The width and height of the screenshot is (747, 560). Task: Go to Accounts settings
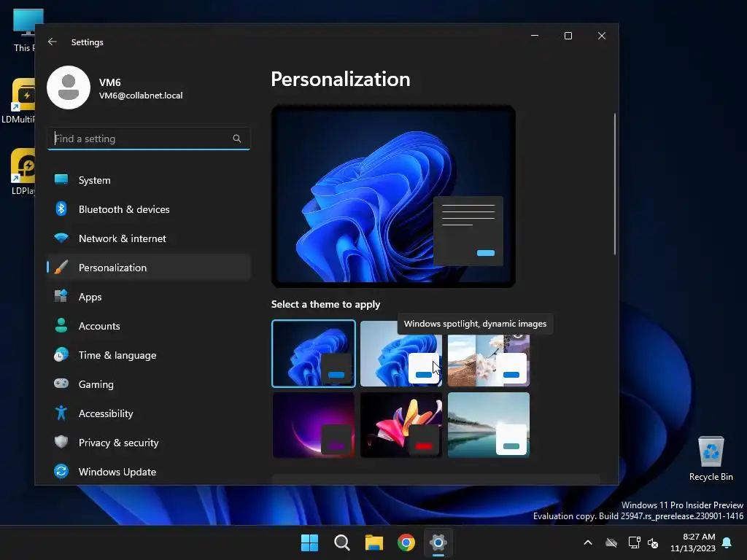pos(149,326)
